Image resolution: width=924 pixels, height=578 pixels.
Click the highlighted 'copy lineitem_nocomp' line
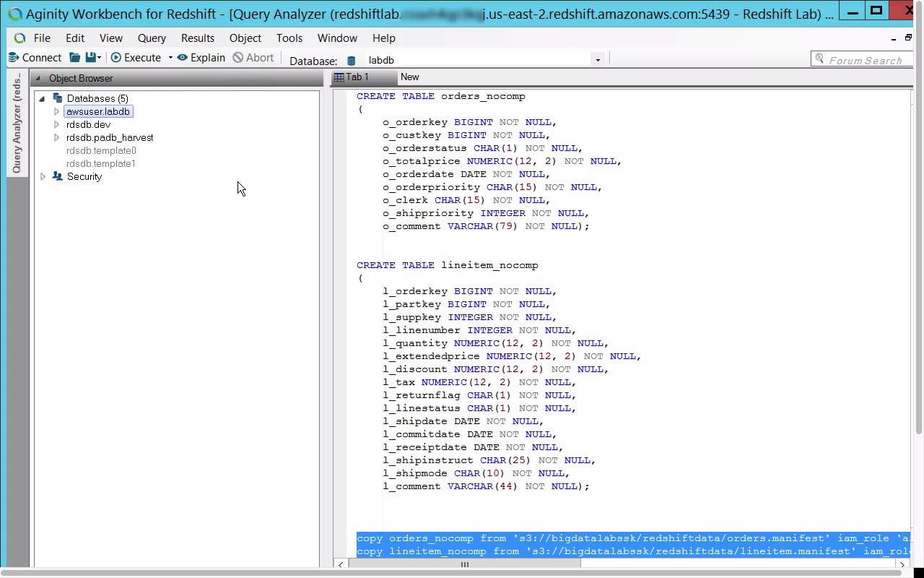click(x=634, y=551)
